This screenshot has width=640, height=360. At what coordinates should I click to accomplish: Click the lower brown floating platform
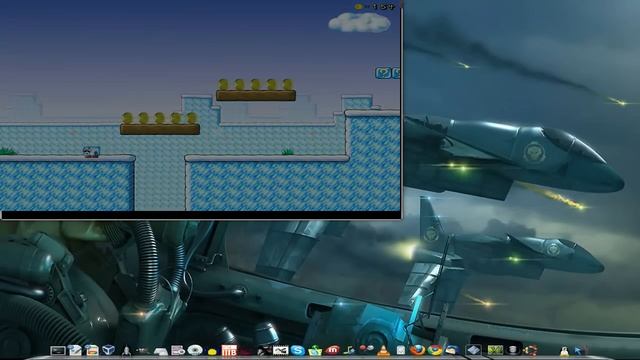pyautogui.click(x=160, y=129)
